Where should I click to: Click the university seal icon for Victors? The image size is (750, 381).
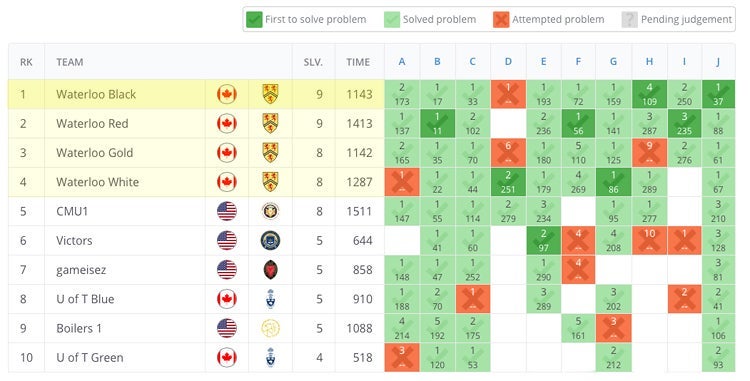(x=270, y=240)
